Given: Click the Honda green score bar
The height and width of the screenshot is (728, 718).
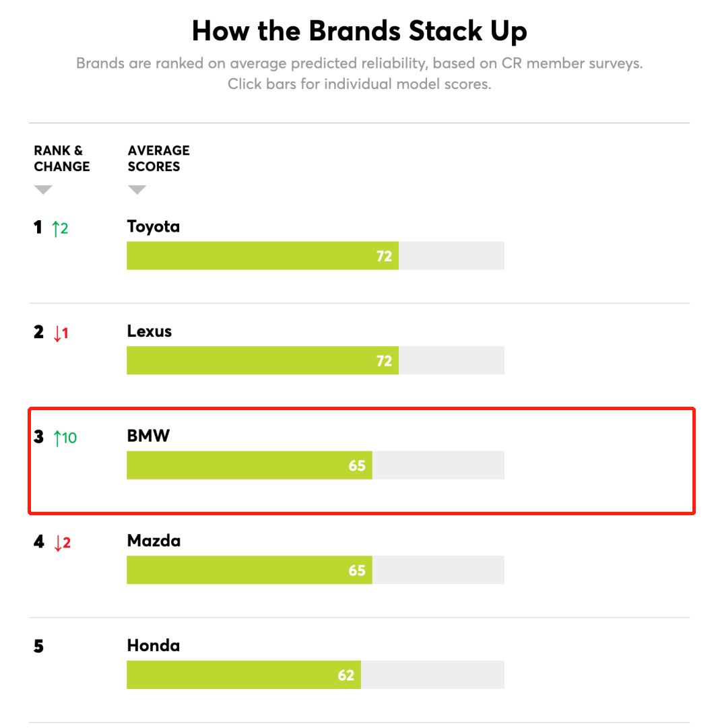Looking at the screenshot, I should [x=243, y=675].
